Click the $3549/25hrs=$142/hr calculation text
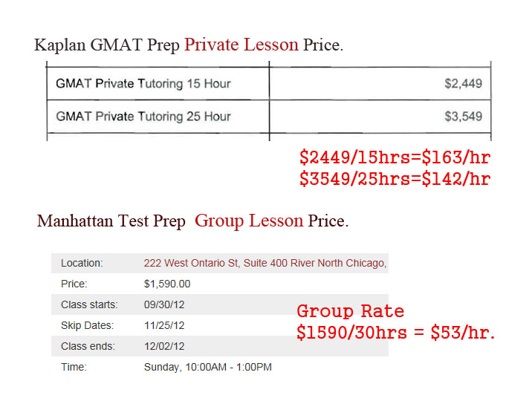 pyautogui.click(x=395, y=179)
